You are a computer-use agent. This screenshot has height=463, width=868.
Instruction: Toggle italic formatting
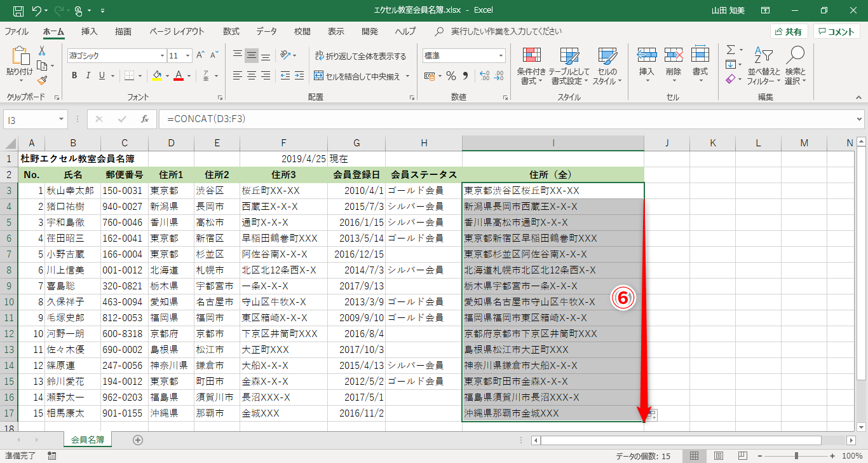[88, 76]
